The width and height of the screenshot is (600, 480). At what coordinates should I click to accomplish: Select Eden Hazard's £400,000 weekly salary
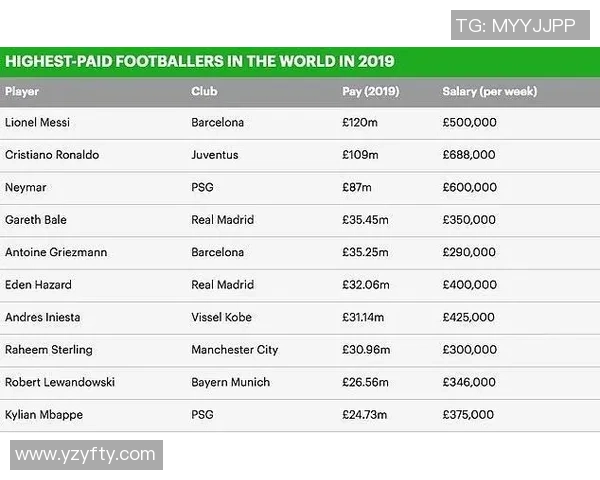click(x=469, y=285)
